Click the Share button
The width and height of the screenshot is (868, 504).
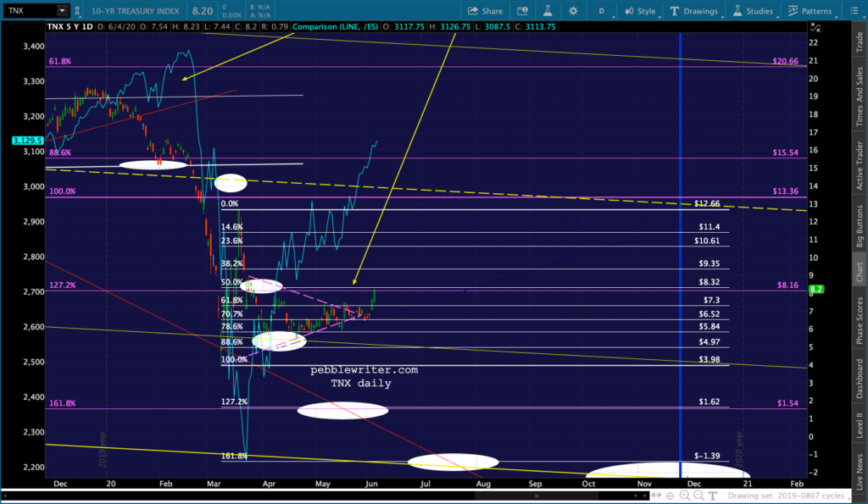[485, 11]
